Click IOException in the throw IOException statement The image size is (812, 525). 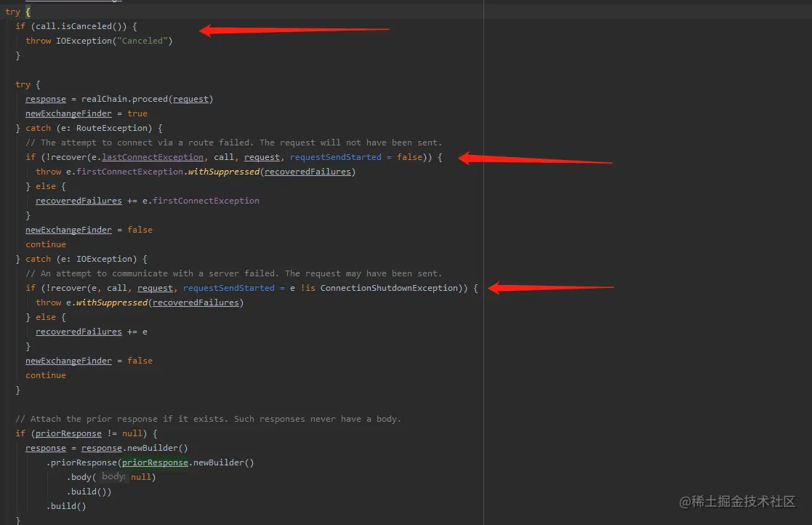click(x=84, y=41)
